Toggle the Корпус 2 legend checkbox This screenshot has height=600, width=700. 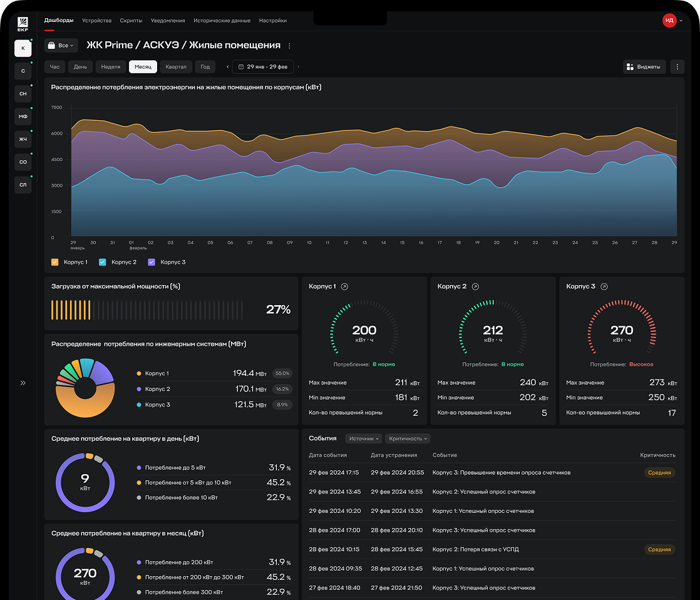(x=103, y=262)
